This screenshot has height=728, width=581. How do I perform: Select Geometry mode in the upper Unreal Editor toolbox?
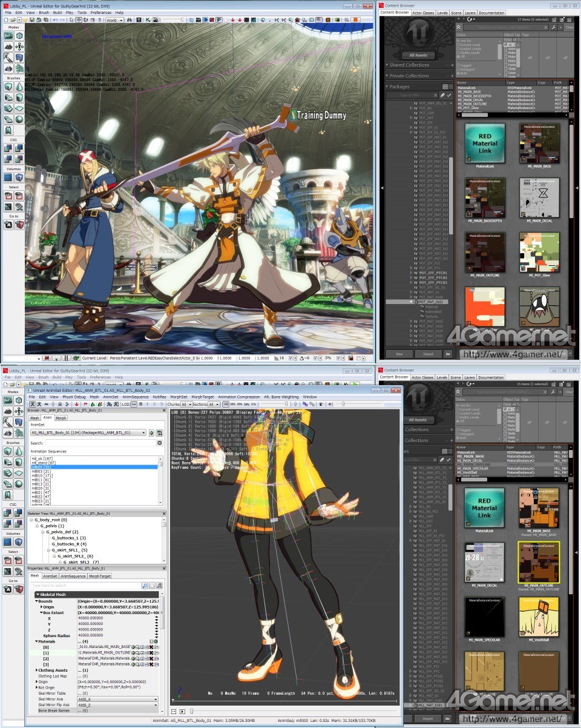(x=19, y=36)
